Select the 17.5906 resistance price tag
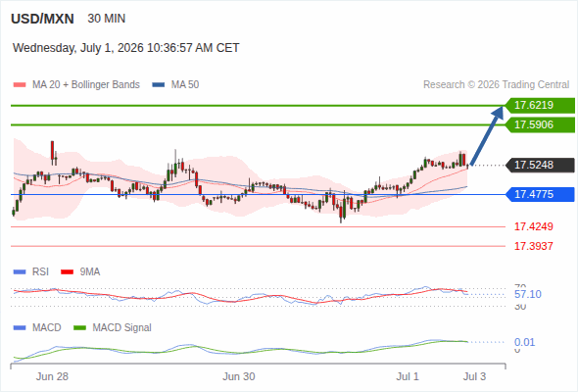The width and height of the screenshot is (578, 392). [540, 125]
